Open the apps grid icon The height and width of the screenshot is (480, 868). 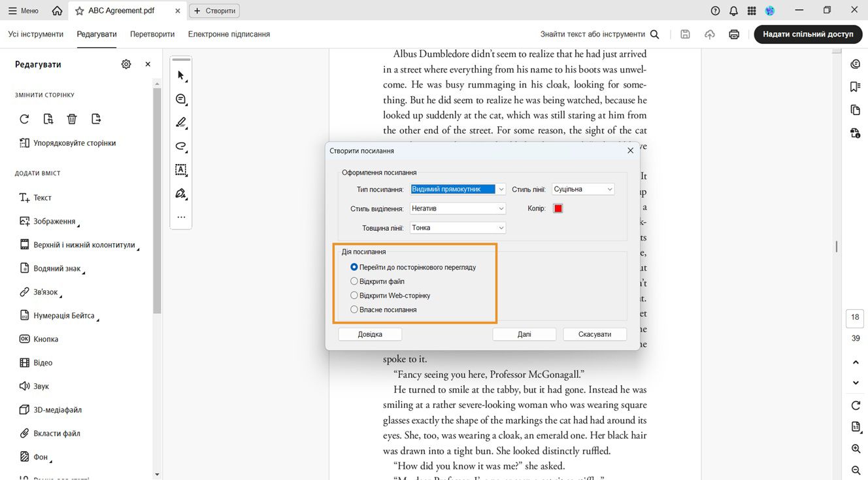(x=752, y=10)
